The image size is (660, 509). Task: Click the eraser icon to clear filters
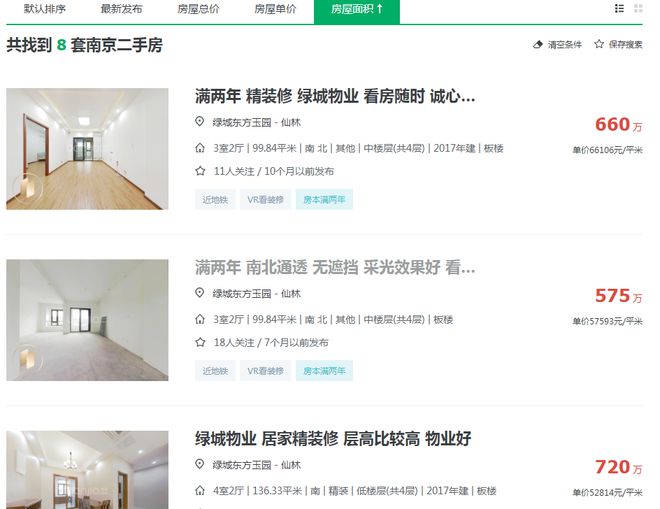pos(538,44)
